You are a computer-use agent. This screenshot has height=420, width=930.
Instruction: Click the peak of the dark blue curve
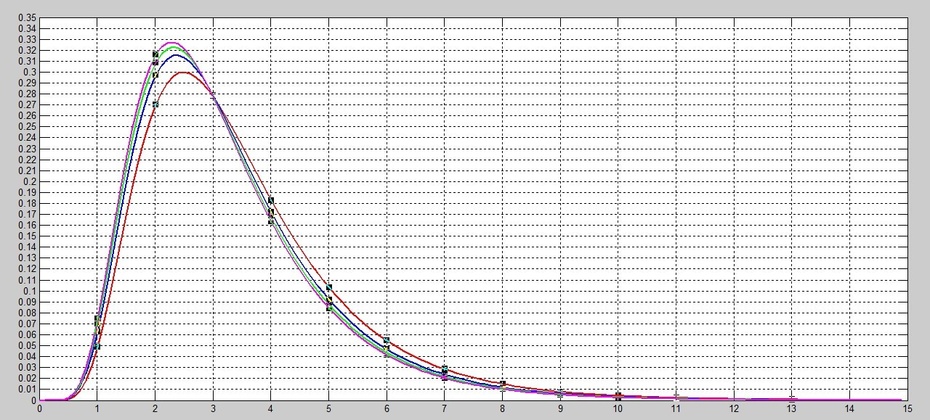pos(177,55)
